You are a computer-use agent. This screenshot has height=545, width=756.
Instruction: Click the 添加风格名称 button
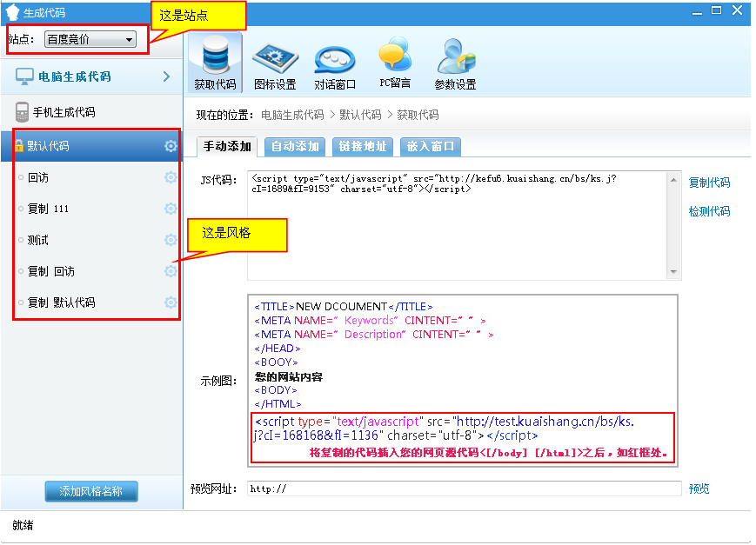pyautogui.click(x=90, y=491)
